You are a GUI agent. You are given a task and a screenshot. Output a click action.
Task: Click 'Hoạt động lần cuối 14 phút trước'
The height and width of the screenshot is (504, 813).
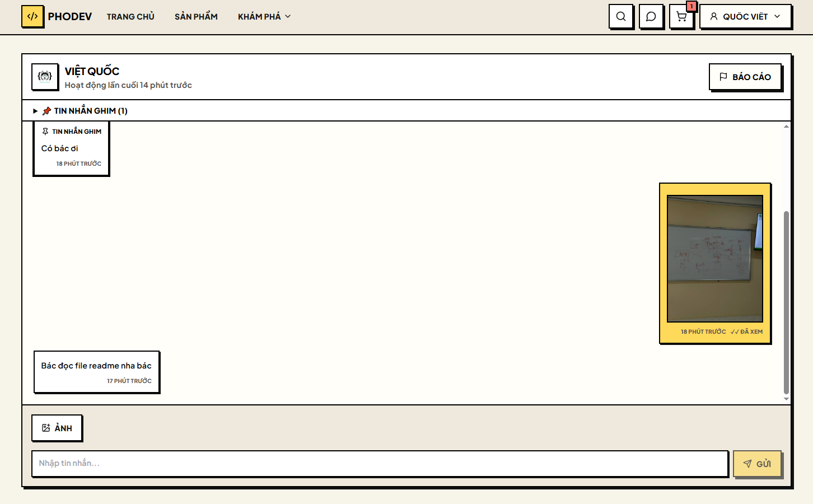[x=128, y=85]
